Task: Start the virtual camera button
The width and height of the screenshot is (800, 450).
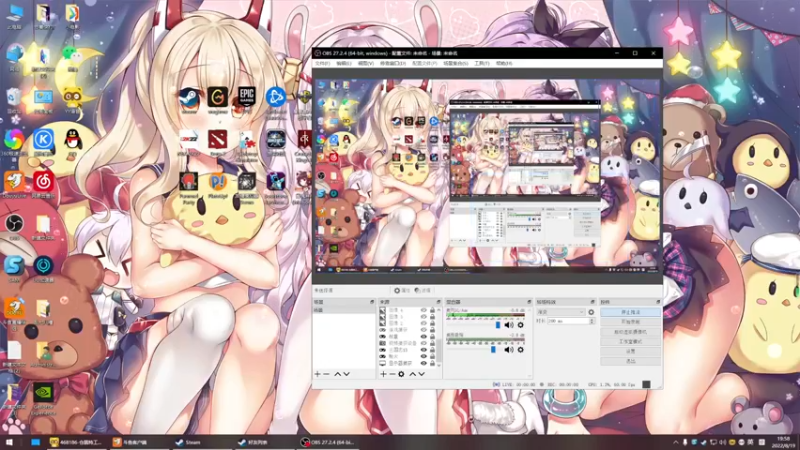Action: pyautogui.click(x=631, y=332)
